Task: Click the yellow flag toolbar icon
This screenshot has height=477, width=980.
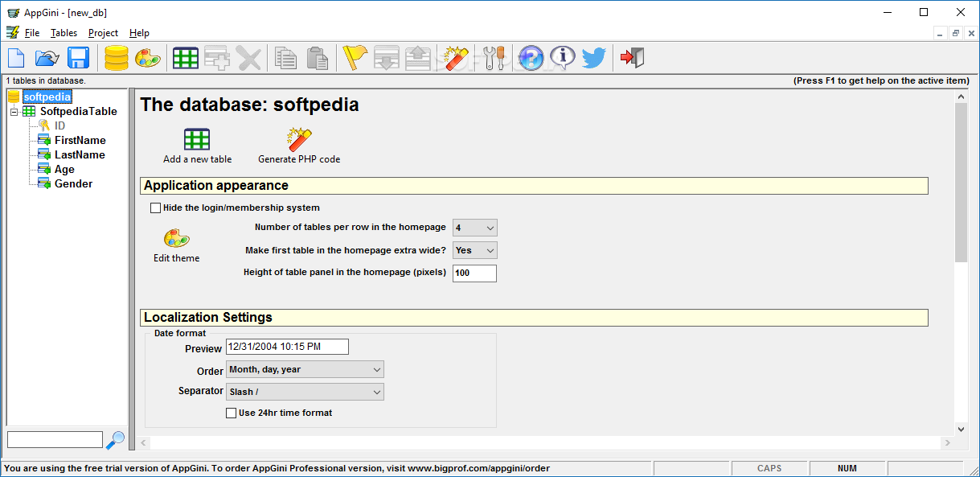Action: (x=355, y=58)
